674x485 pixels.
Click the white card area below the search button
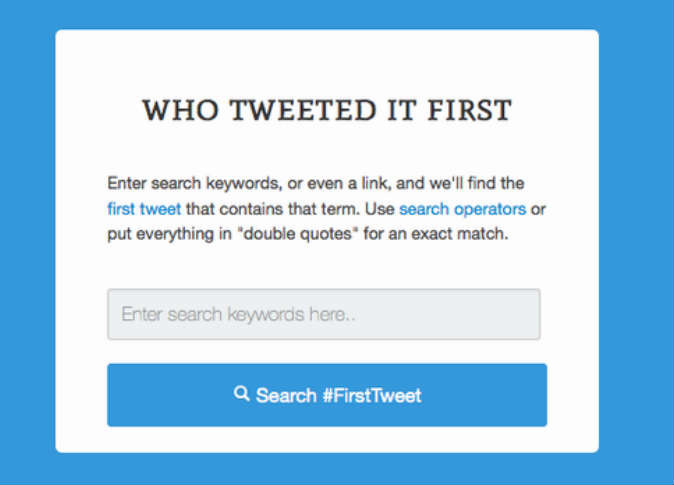click(326, 440)
